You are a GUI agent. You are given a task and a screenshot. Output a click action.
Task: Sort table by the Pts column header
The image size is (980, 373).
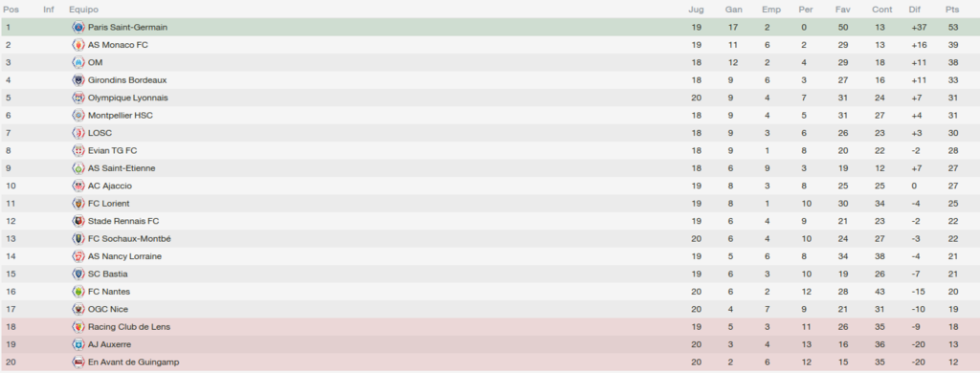tap(952, 10)
